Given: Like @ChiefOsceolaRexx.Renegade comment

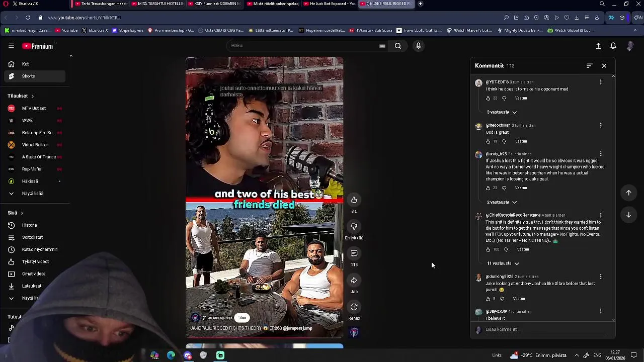Looking at the screenshot, I should pyautogui.click(x=488, y=249).
